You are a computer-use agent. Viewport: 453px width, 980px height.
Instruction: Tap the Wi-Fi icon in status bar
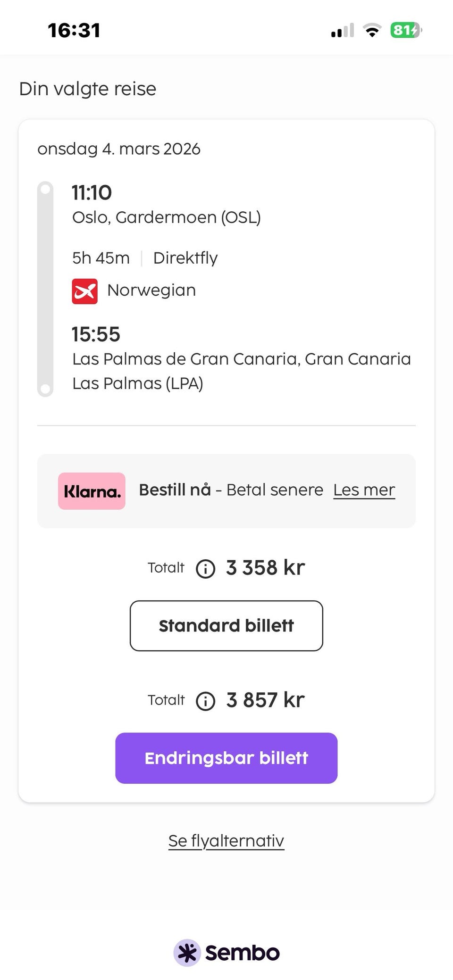[x=372, y=31]
